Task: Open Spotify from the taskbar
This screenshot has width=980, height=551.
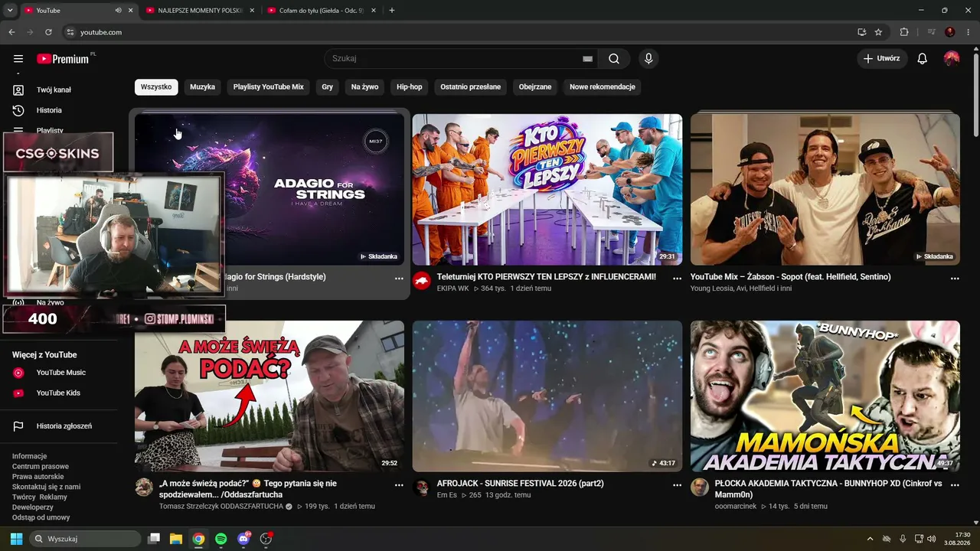Action: (x=221, y=539)
